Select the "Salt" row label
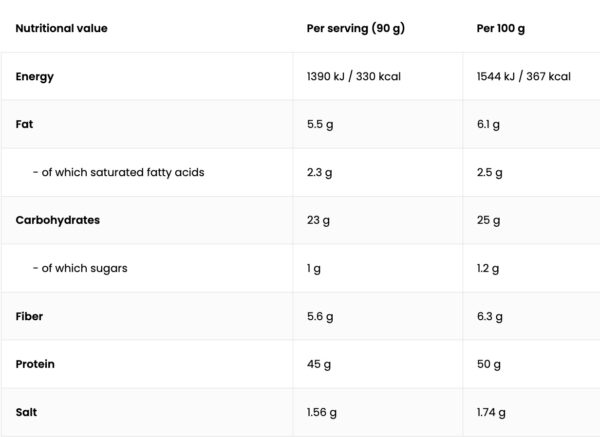This screenshot has height=437, width=600. click(27, 412)
